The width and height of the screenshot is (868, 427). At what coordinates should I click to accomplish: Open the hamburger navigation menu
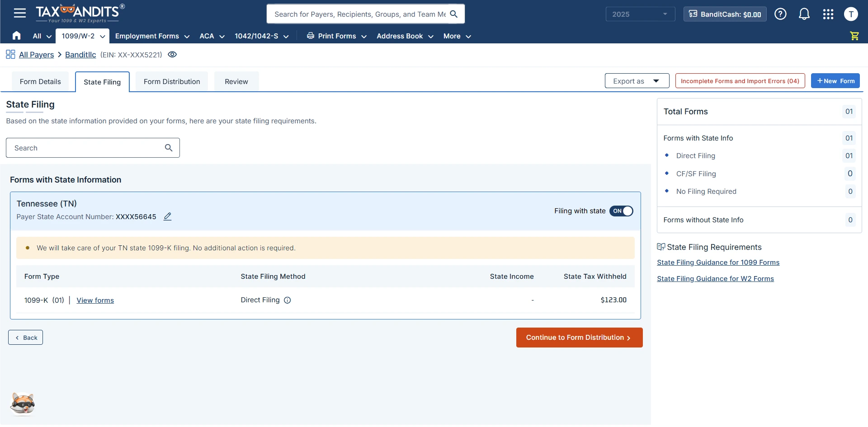20,13
